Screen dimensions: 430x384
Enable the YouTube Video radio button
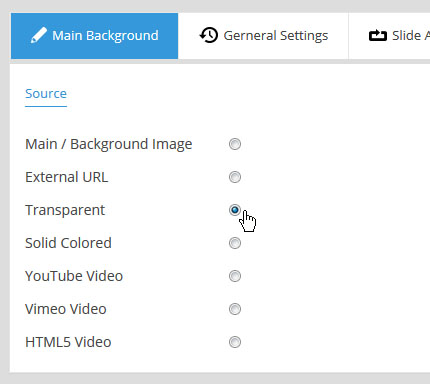click(235, 276)
